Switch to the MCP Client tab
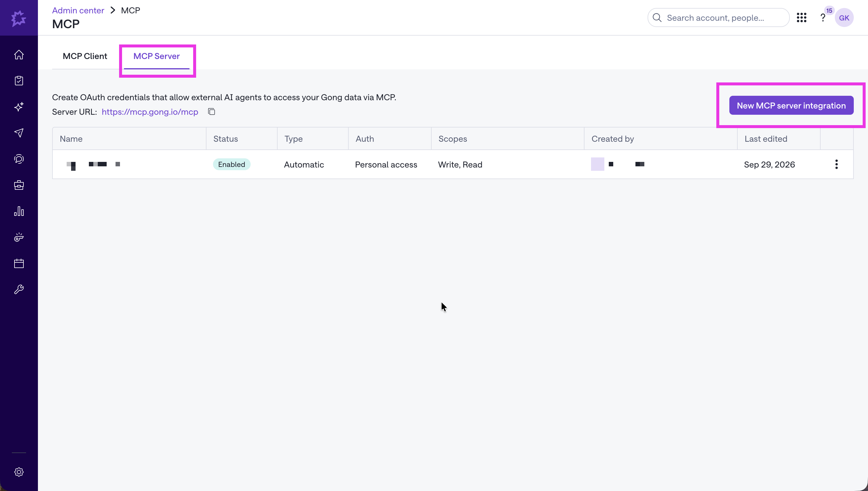Screen dimensions: 868x491 tap(85, 56)
